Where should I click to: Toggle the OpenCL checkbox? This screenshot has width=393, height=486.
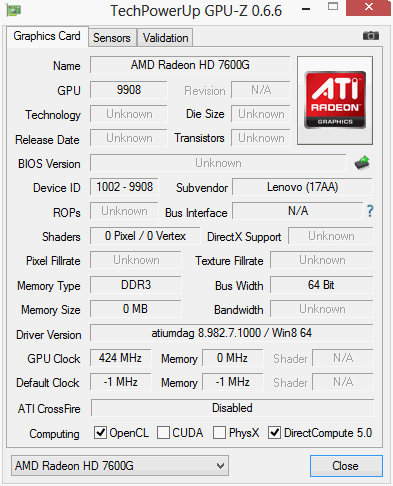(x=100, y=433)
